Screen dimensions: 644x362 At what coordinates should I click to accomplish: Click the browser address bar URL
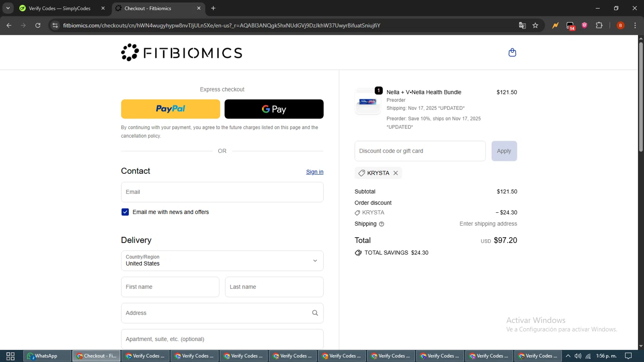222,25
